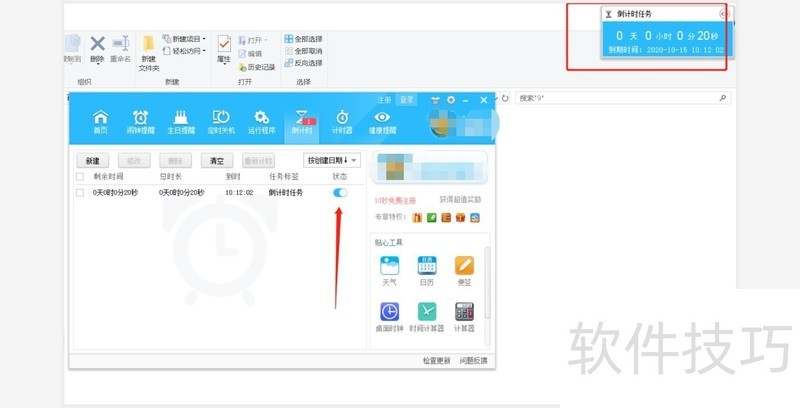Tick the select-all checkbox in the header row

(x=80, y=176)
